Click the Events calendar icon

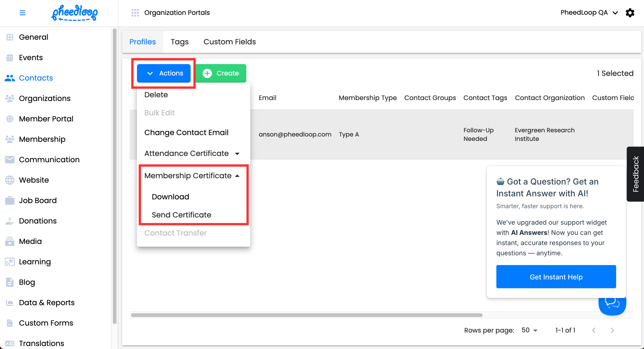[x=10, y=57]
